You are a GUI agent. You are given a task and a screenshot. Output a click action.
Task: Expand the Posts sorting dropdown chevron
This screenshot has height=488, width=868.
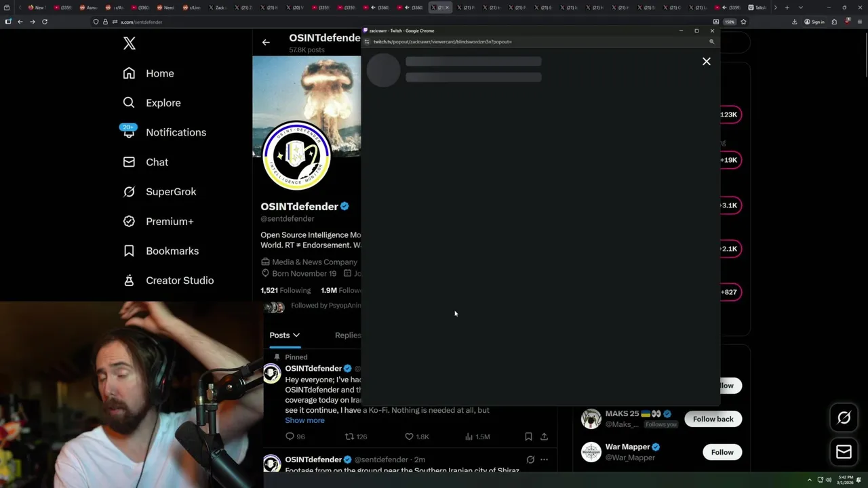[296, 335]
